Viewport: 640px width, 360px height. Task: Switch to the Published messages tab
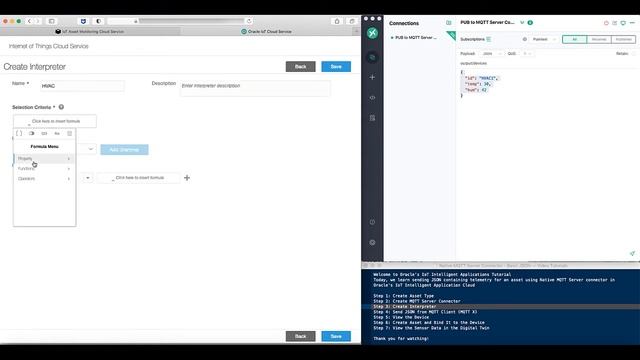point(623,39)
